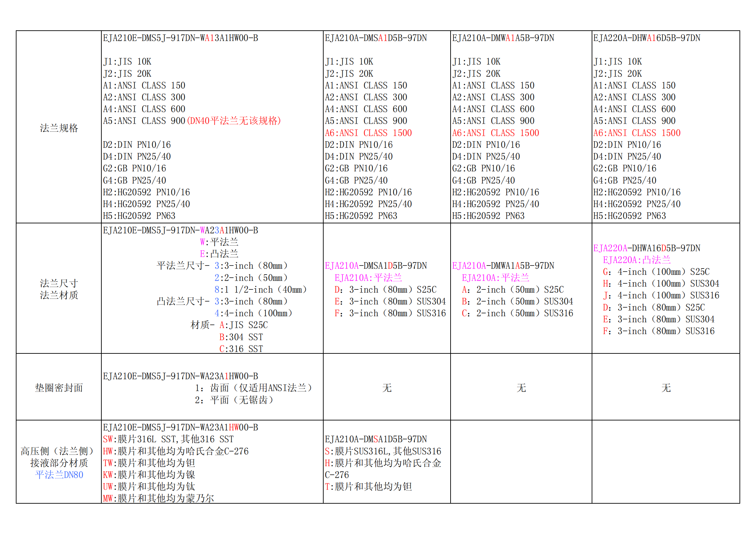Click the MW:膜片和其他均为蒙乃尔 line
The width and height of the screenshot is (756, 535).
(x=158, y=498)
